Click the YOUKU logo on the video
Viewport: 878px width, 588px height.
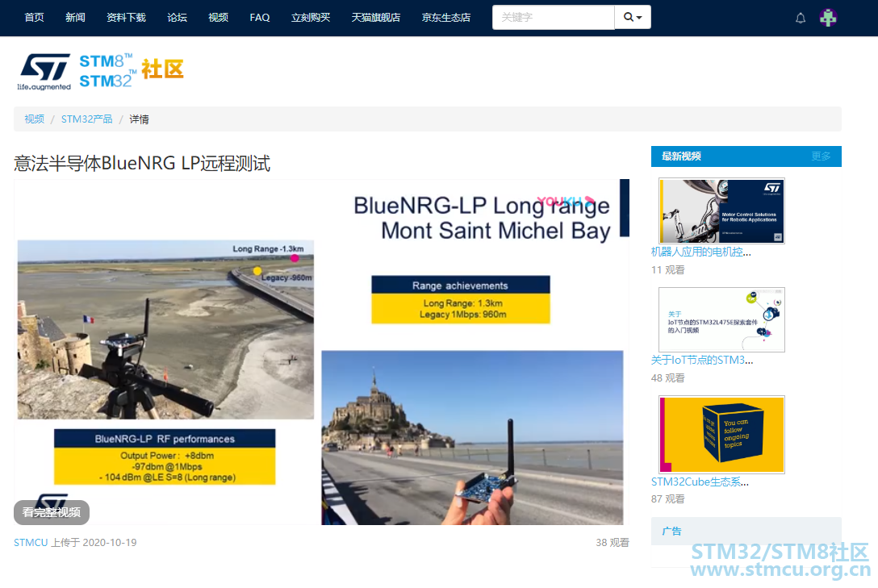point(567,200)
